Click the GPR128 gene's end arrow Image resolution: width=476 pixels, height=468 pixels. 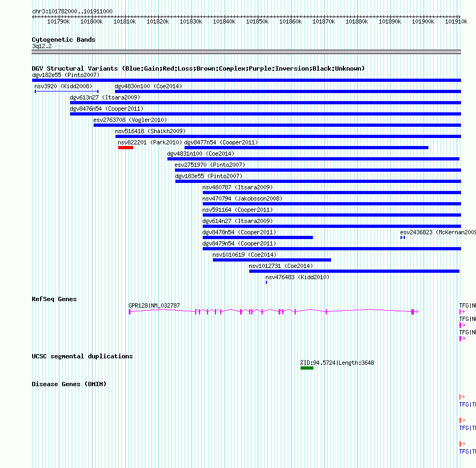pos(417,312)
